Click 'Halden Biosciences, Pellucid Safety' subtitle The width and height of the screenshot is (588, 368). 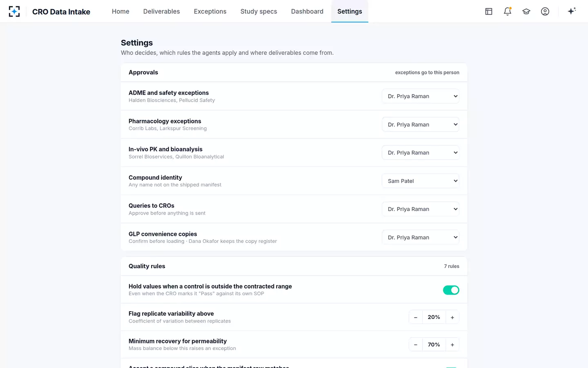[x=171, y=100]
